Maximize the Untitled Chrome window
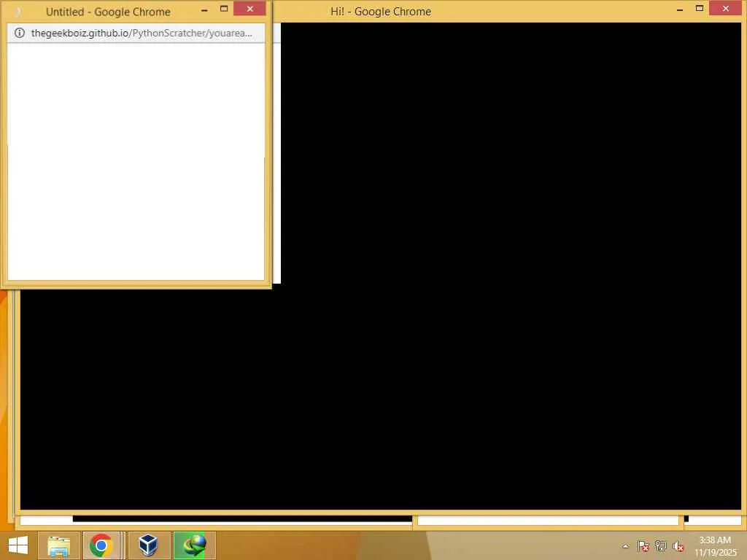The image size is (747, 560). [224, 9]
